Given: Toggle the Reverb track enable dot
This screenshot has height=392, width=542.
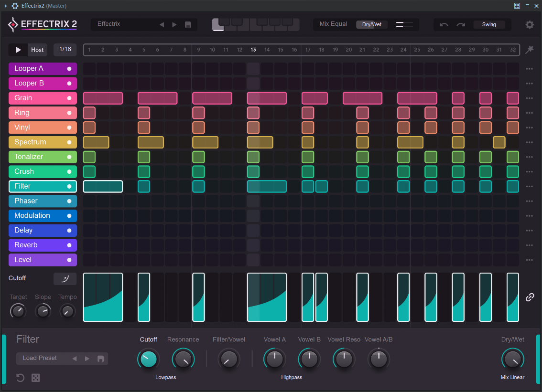Looking at the screenshot, I should point(69,245).
